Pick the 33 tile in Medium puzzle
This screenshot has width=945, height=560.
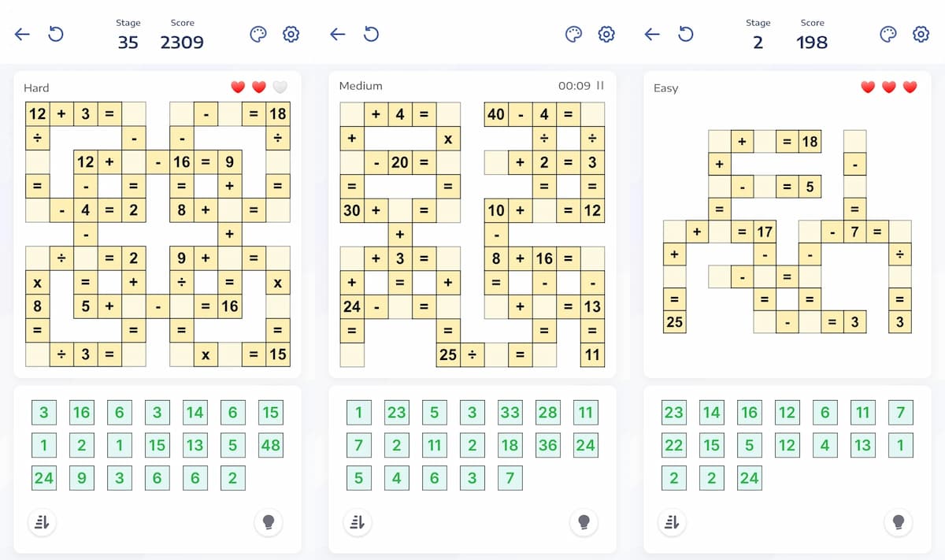click(x=510, y=412)
